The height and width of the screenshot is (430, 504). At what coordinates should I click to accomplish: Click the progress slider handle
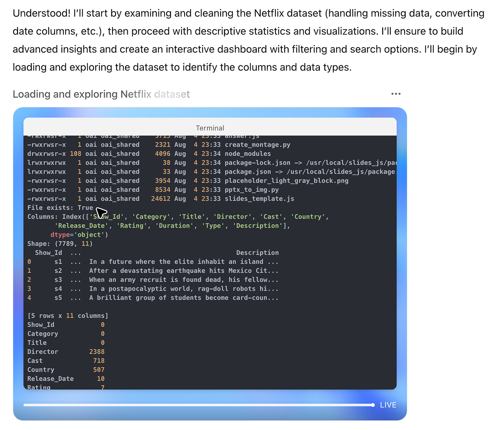(x=373, y=405)
